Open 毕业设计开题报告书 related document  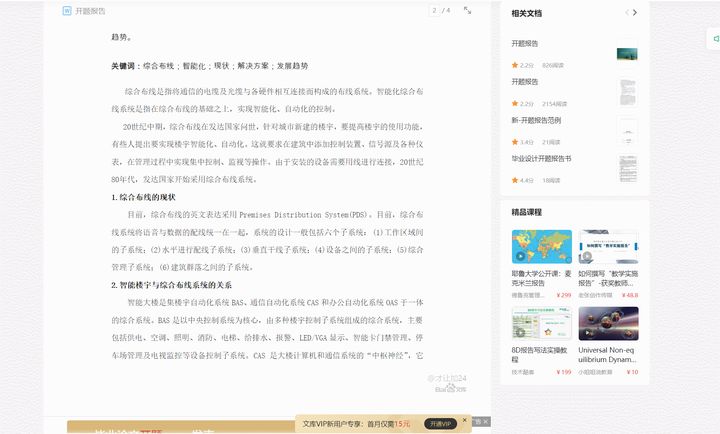click(541, 158)
